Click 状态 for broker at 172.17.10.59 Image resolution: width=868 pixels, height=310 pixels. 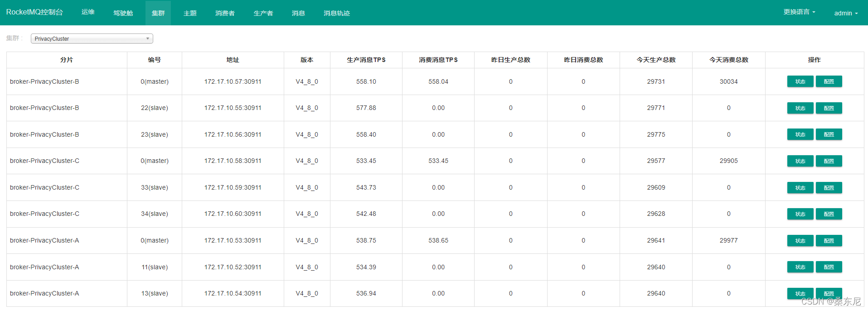800,188
